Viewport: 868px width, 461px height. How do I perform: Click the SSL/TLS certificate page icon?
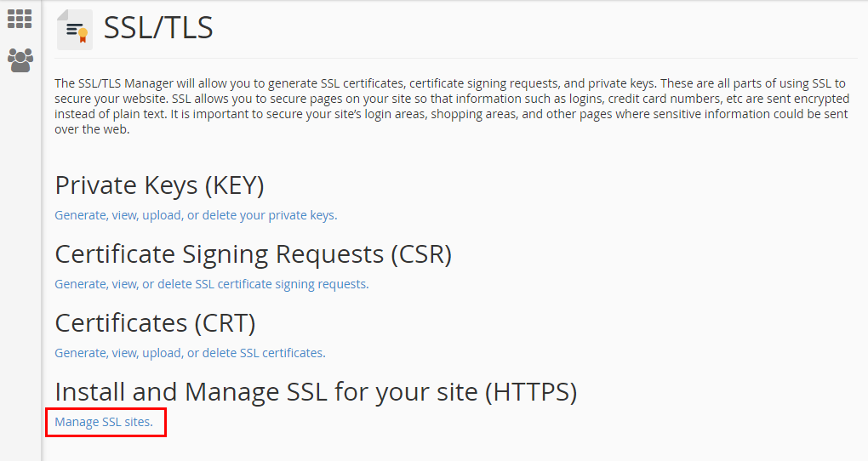point(75,29)
